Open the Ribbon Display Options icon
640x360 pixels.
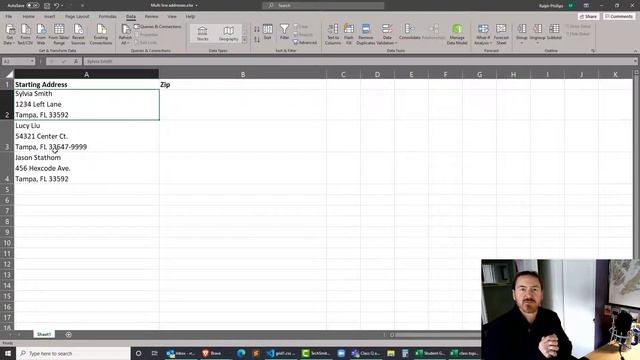[586, 6]
